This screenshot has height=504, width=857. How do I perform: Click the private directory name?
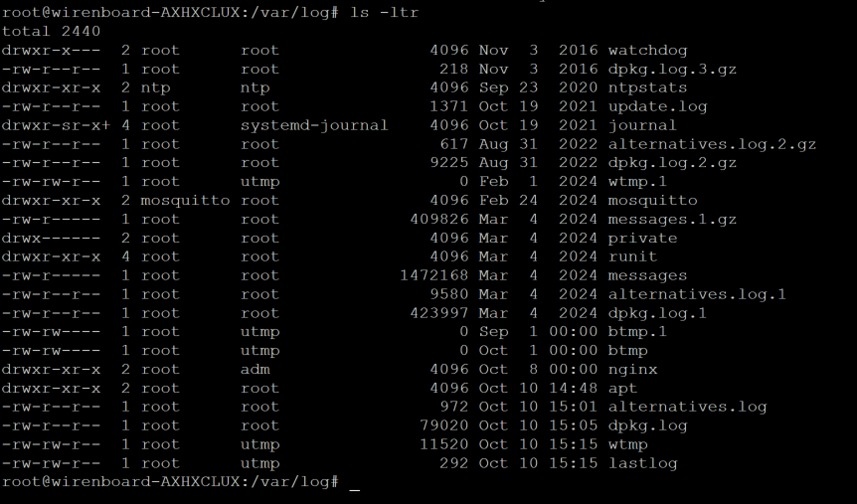pyautogui.click(x=642, y=239)
